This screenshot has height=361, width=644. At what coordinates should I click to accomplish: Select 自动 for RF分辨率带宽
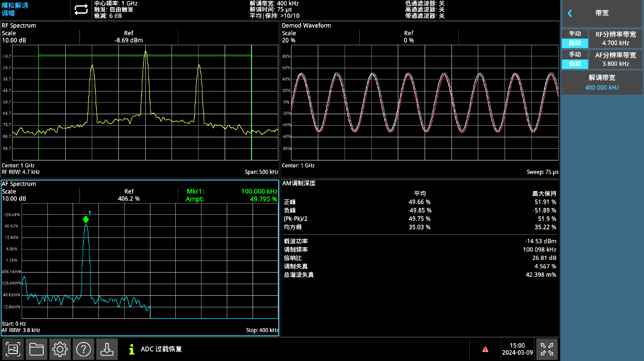(575, 43)
